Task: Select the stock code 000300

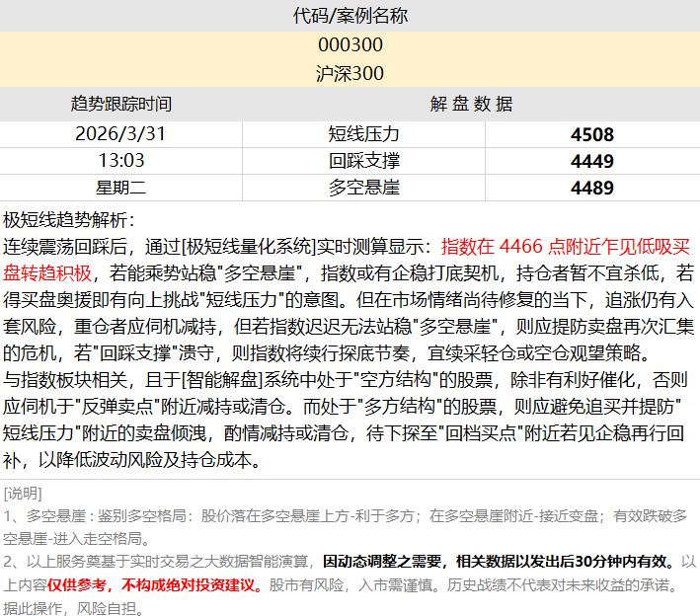Action: [350, 45]
